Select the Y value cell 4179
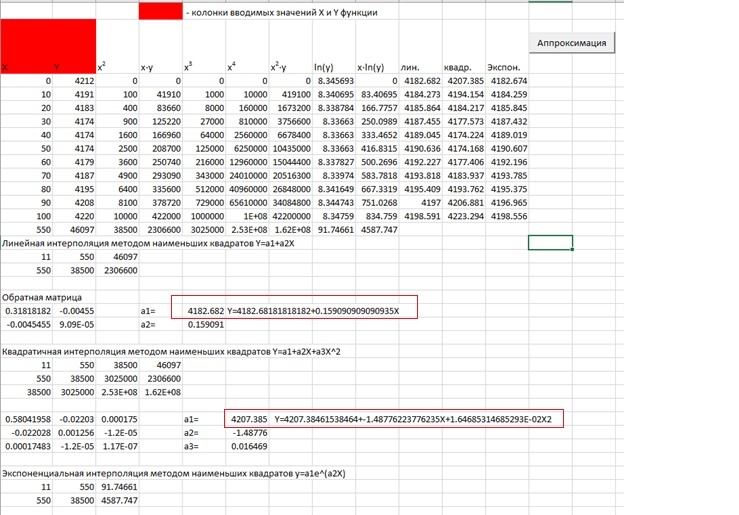The image size is (739, 515). pyautogui.click(x=74, y=162)
